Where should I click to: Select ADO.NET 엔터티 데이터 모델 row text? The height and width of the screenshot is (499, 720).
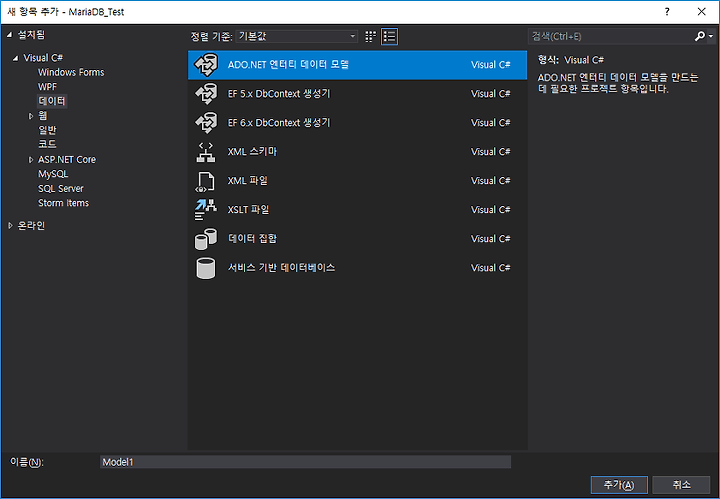288,65
